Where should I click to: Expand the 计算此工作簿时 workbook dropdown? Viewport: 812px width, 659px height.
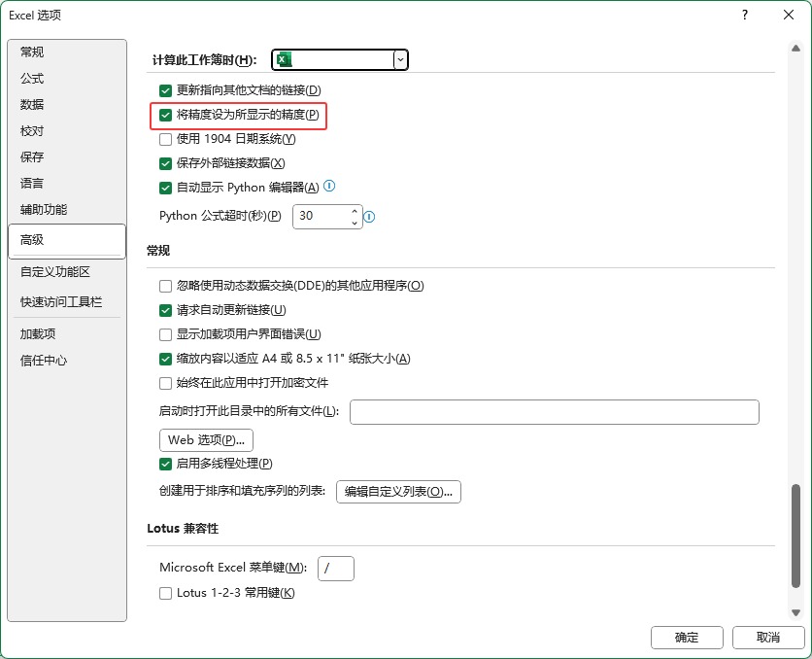tap(399, 60)
